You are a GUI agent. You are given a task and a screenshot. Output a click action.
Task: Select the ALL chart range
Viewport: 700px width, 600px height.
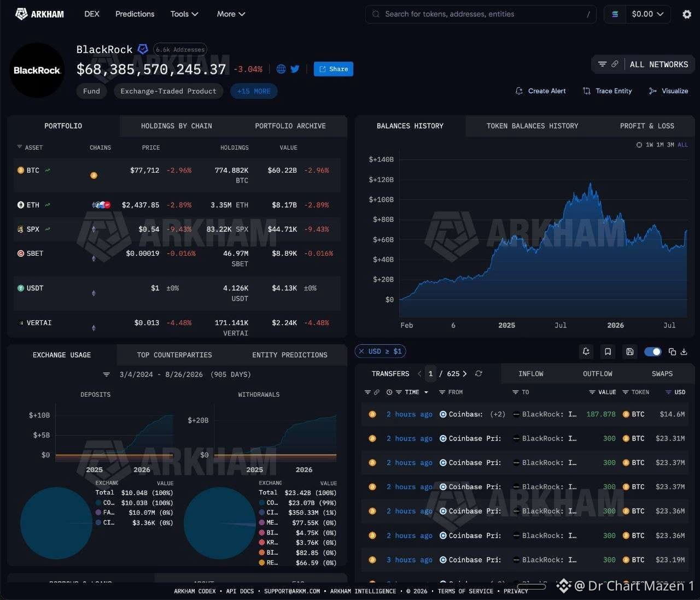[683, 145]
